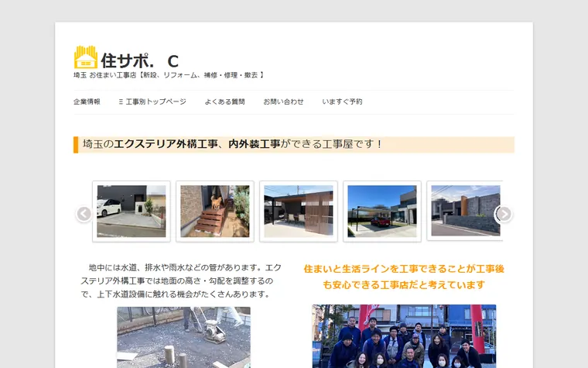The width and height of the screenshot is (588, 368).
Task: Open the dog on wooden steps thumbnail
Action: [215, 211]
